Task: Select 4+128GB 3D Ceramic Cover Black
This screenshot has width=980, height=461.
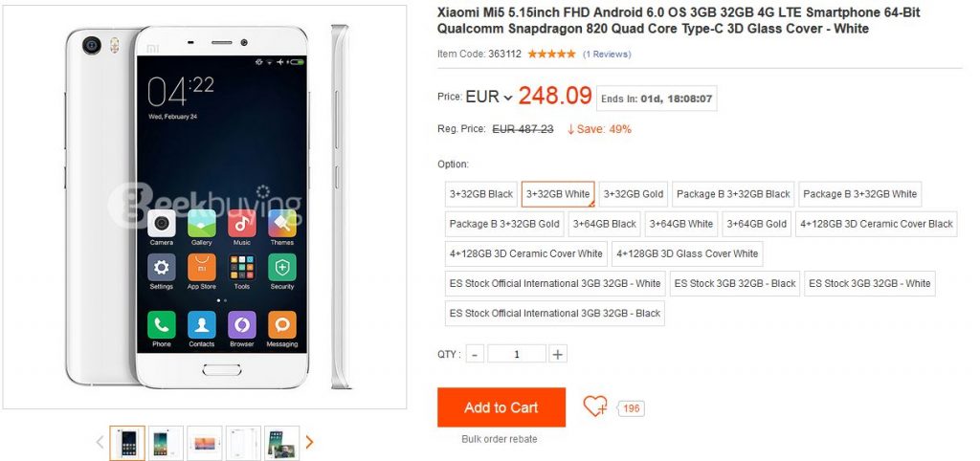Action: (877, 224)
